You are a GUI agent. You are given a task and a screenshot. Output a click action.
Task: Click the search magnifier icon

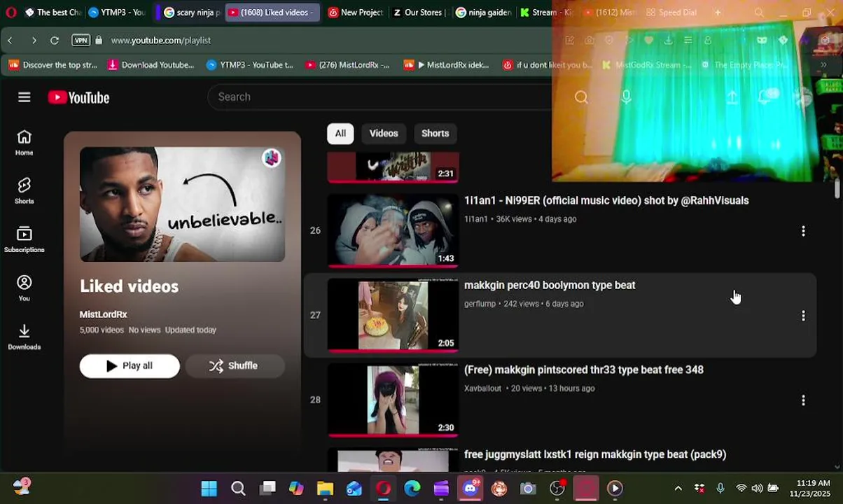[x=581, y=98]
